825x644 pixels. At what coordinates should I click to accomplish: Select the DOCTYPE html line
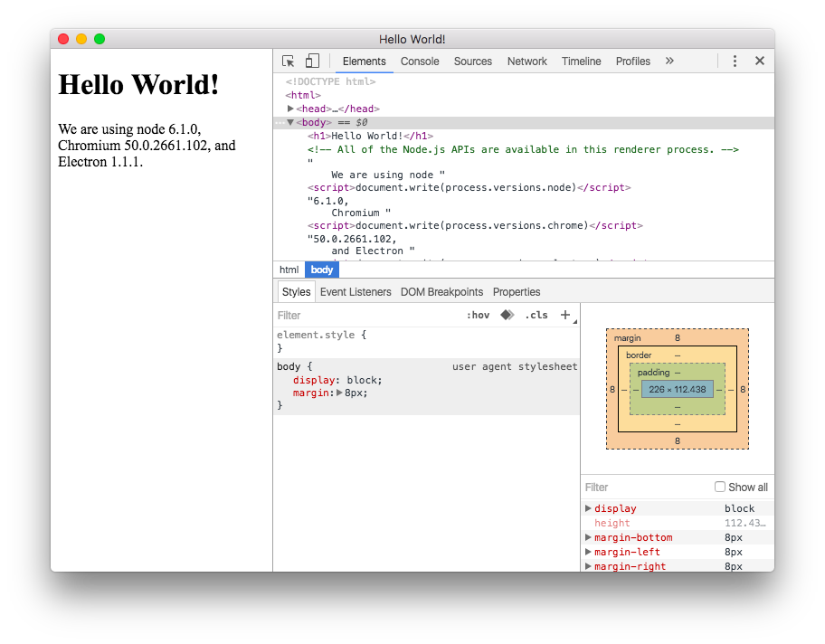click(x=330, y=81)
